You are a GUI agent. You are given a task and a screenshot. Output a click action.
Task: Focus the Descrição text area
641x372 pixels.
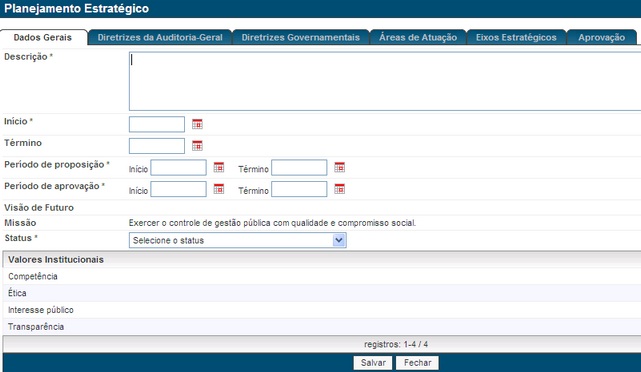[x=385, y=81]
